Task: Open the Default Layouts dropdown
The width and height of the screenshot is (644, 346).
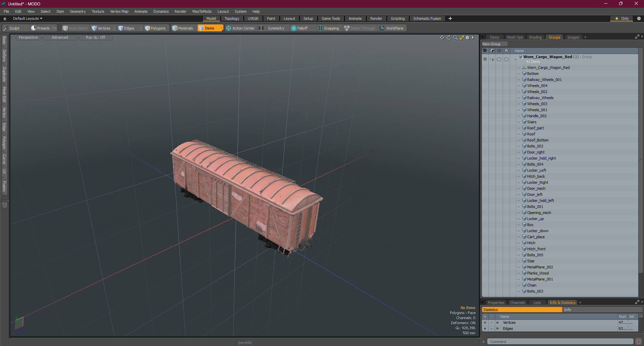Action: 28,18
